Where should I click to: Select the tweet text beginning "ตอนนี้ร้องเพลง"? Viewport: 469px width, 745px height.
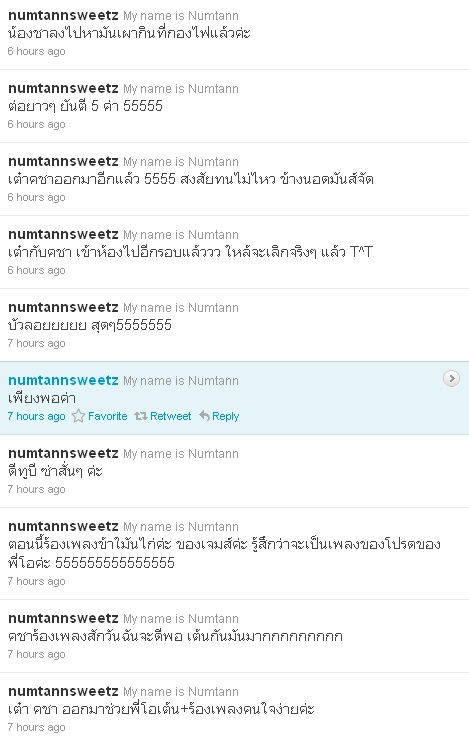pyautogui.click(x=224, y=554)
